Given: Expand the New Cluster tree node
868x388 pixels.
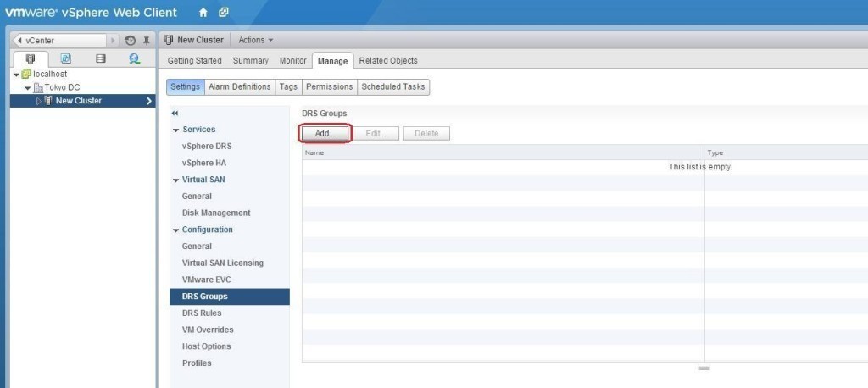Looking at the screenshot, I should pos(39,101).
